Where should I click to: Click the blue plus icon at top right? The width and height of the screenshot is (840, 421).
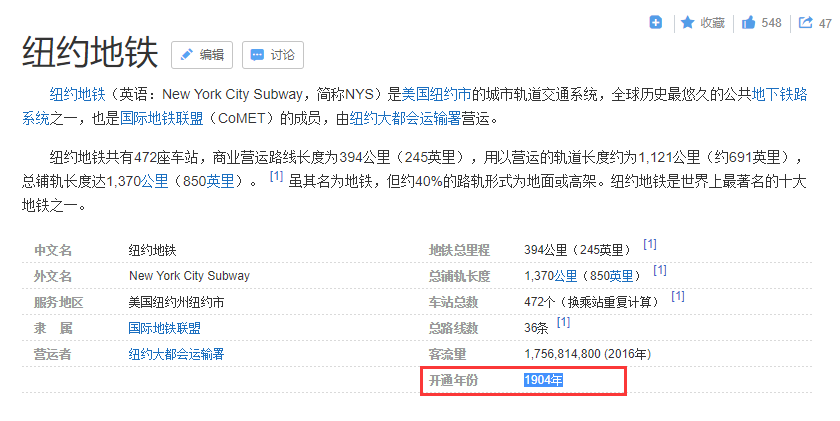point(656,22)
